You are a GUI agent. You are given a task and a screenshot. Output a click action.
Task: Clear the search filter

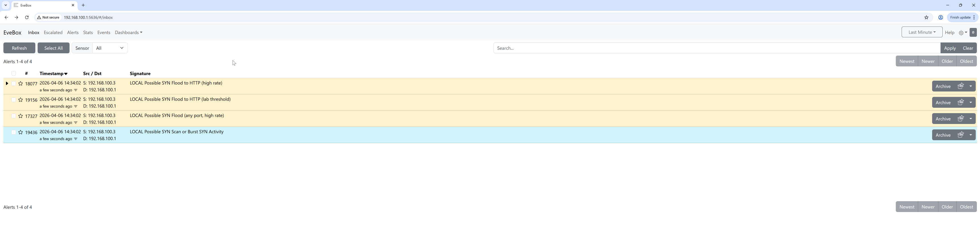[968, 48]
